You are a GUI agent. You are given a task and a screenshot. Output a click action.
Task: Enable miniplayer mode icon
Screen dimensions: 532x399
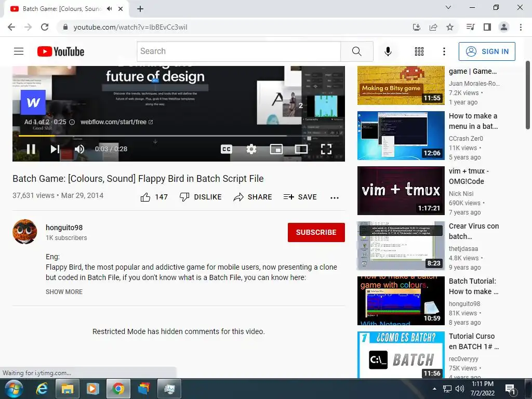pyautogui.click(x=276, y=149)
